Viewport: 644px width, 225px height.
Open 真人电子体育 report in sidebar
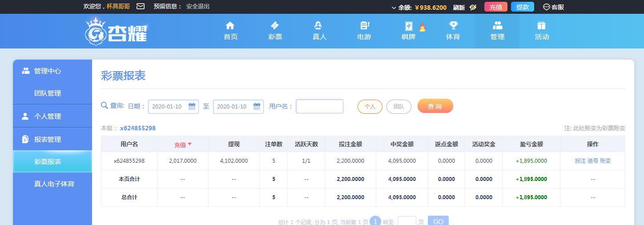(52, 184)
